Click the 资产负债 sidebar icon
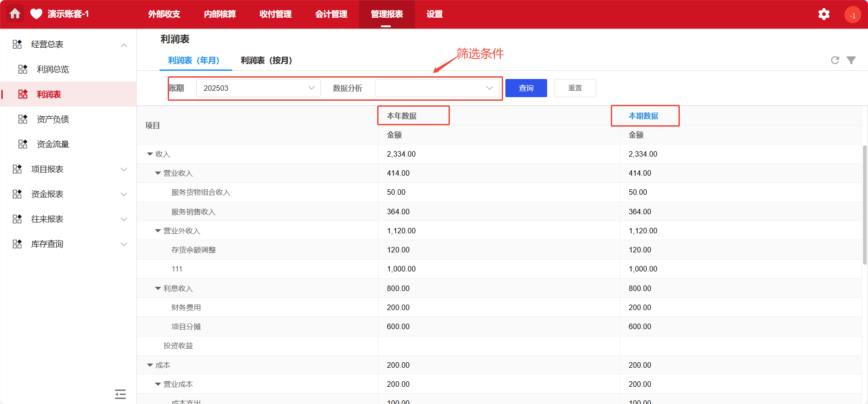 [23, 119]
